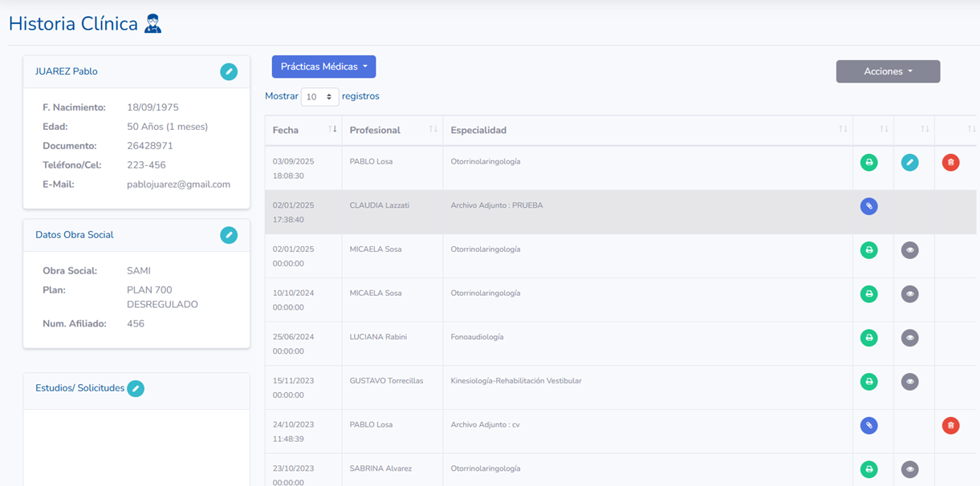View the GUSTAVO Torrecillas Kinesiología record
Screen dimensions: 980x486
point(909,382)
